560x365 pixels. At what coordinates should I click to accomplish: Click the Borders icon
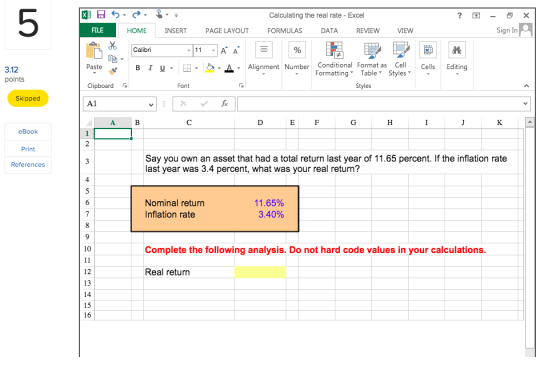[187, 68]
